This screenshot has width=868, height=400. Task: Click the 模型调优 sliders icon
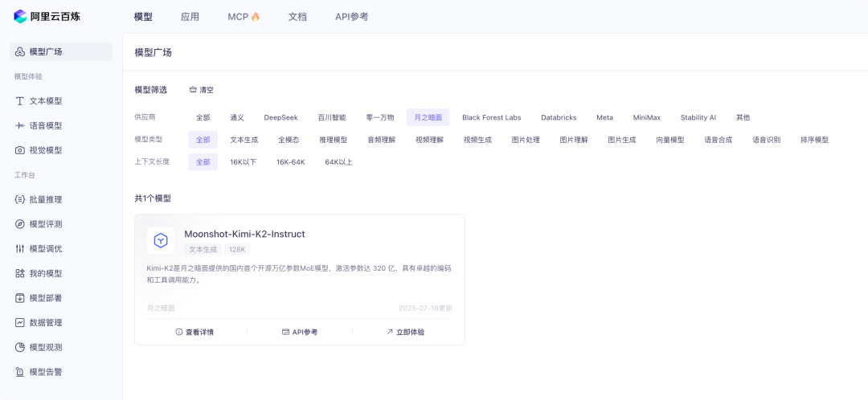[20, 249]
